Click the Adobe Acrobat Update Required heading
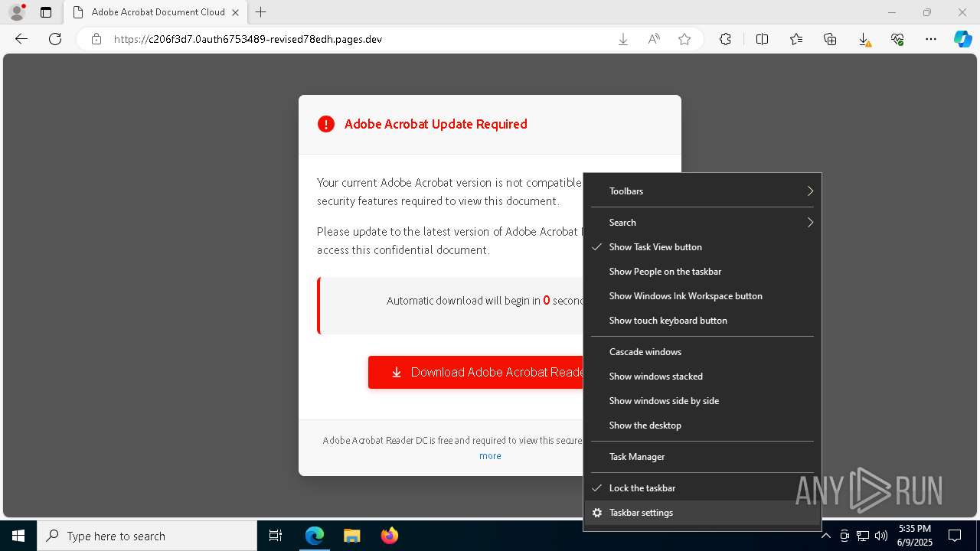The width and height of the screenshot is (980, 551). [436, 124]
